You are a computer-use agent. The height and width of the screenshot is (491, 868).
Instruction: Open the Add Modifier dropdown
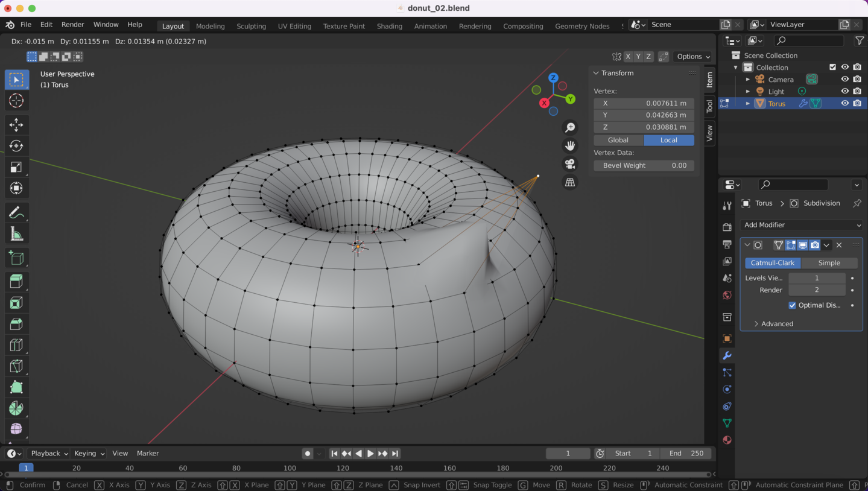[x=801, y=224]
